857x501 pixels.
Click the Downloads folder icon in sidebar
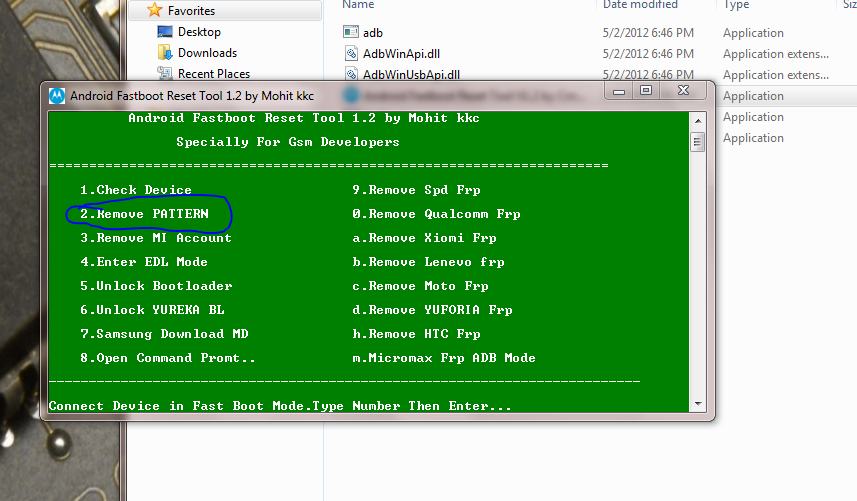tap(165, 52)
